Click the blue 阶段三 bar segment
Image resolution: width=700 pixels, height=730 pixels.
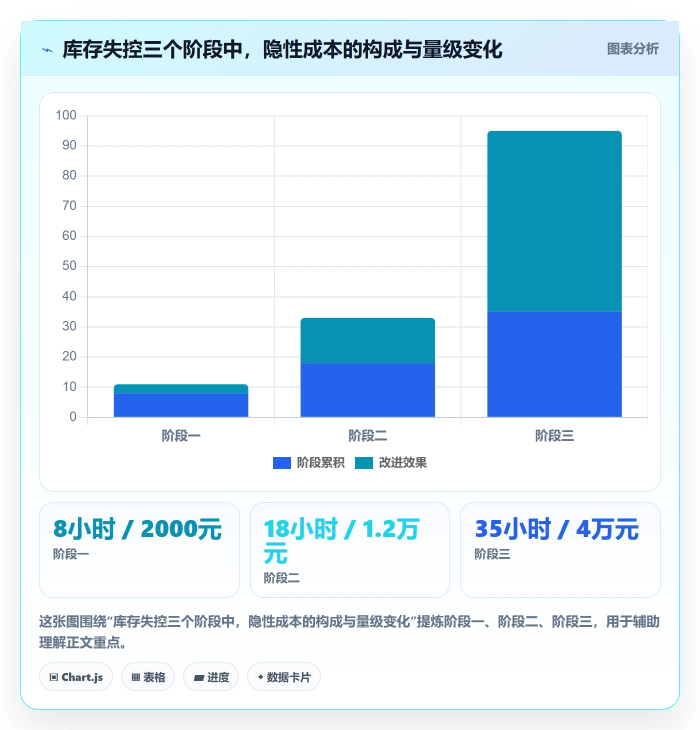point(554,364)
